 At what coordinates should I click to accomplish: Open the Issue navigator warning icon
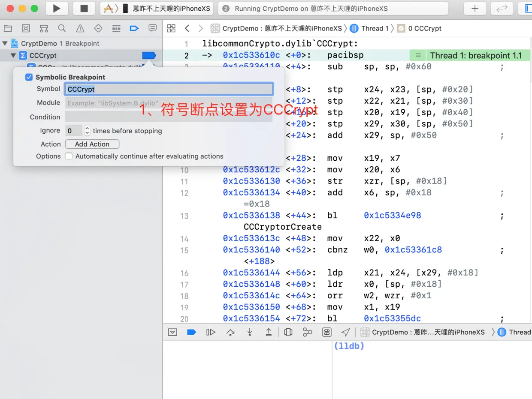[80, 28]
